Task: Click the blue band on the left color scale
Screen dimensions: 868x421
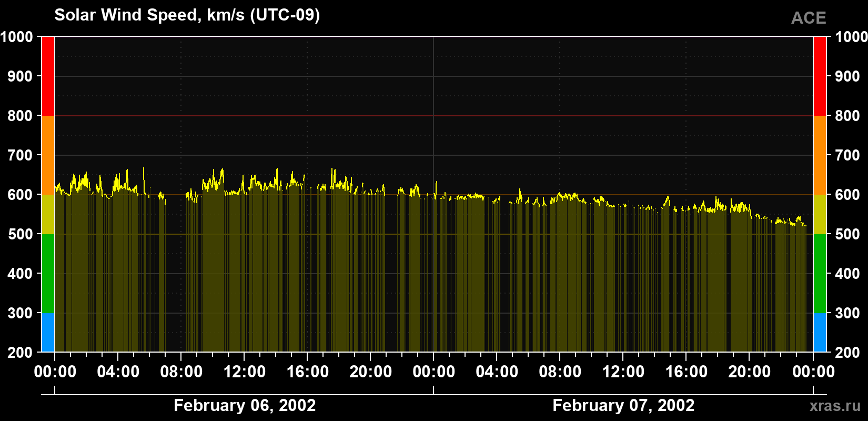Action: pos(48,333)
